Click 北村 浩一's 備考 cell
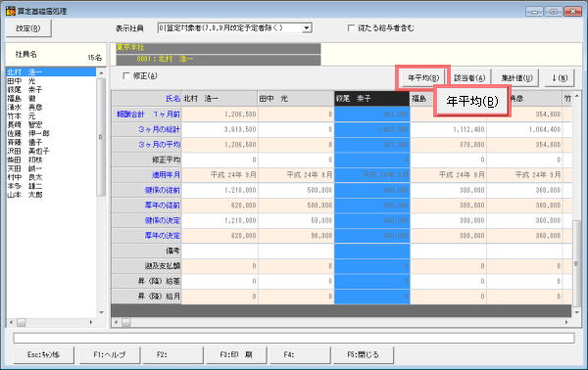 pos(220,251)
